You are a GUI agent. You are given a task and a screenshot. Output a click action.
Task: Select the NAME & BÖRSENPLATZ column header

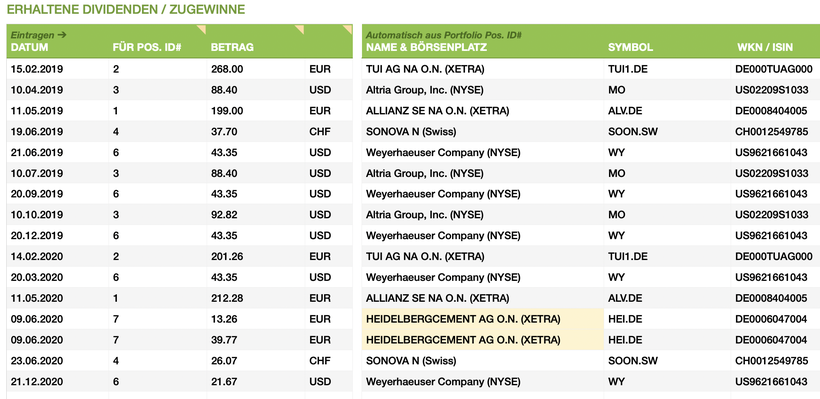[x=426, y=47]
